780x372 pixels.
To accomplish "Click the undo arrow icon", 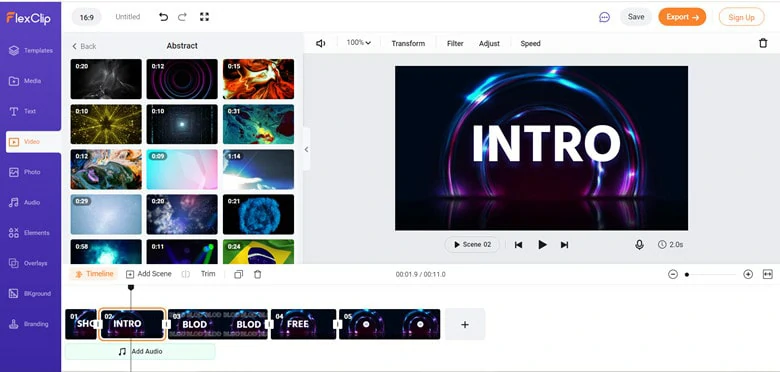I will point(163,17).
